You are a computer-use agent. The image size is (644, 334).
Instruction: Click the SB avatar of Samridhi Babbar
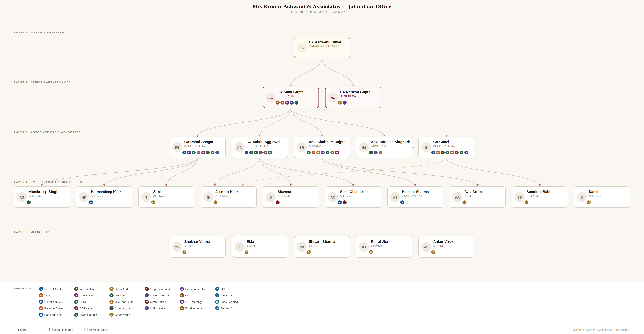[520, 197]
